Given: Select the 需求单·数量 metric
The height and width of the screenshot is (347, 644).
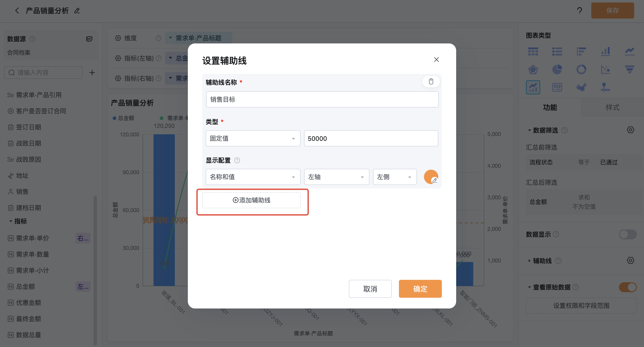Looking at the screenshot, I should point(28,254).
